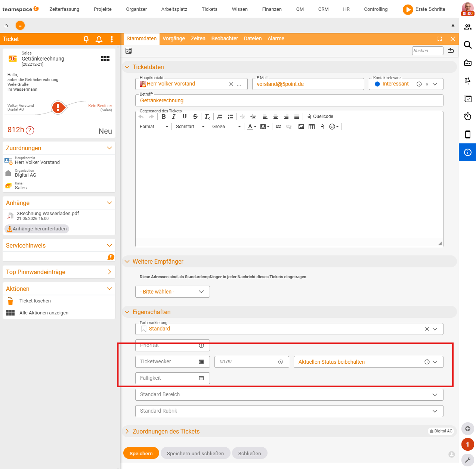Open the Ticketwecker calendar picker
The image size is (476, 469).
click(201, 362)
